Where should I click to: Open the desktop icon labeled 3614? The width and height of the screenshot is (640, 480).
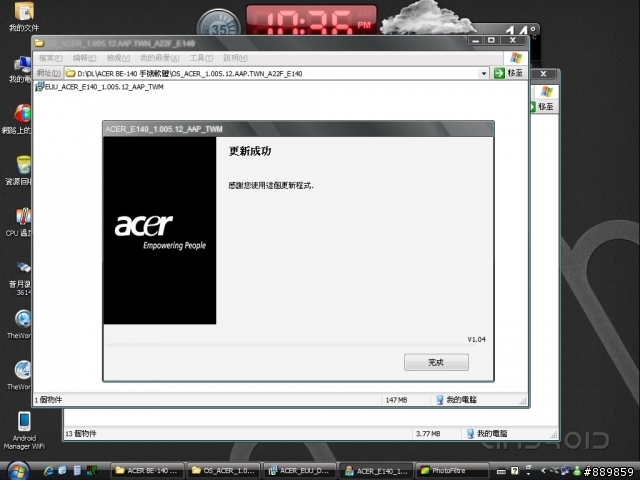pyautogui.click(x=21, y=278)
